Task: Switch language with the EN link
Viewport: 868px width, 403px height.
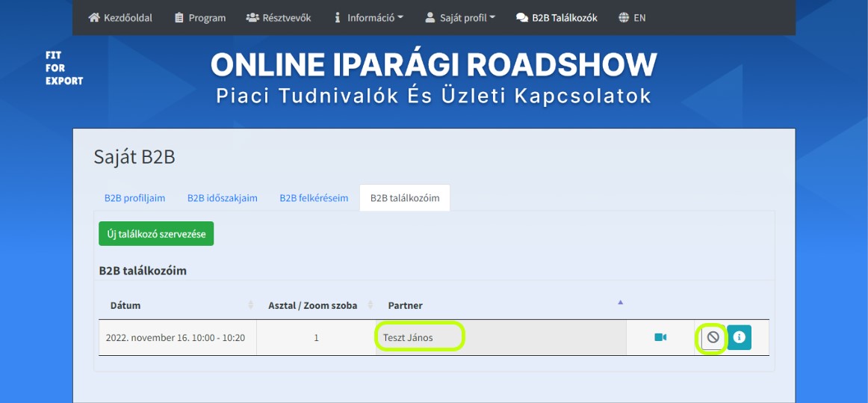Action: (632, 18)
